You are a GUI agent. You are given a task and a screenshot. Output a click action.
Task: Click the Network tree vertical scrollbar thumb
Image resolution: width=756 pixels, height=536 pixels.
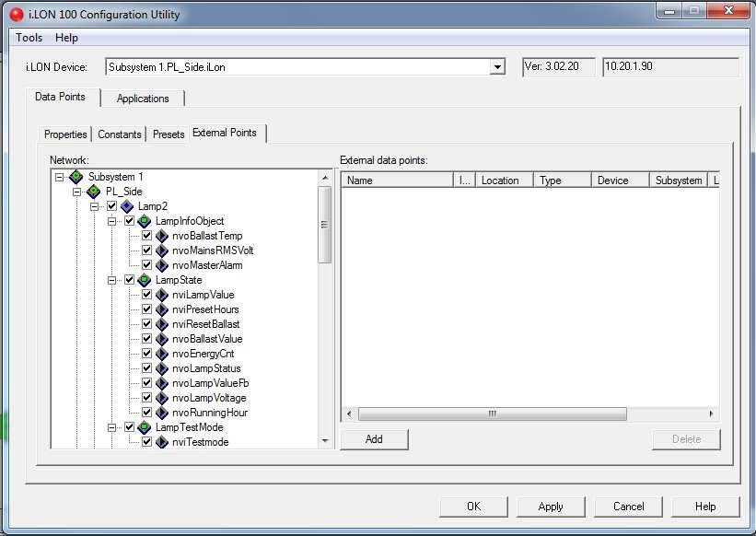tap(325, 225)
